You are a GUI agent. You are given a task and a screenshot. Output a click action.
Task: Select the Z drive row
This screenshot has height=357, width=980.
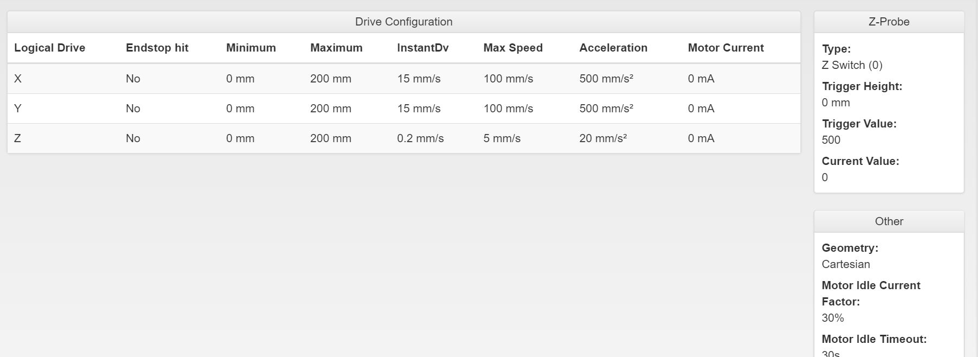(404, 138)
